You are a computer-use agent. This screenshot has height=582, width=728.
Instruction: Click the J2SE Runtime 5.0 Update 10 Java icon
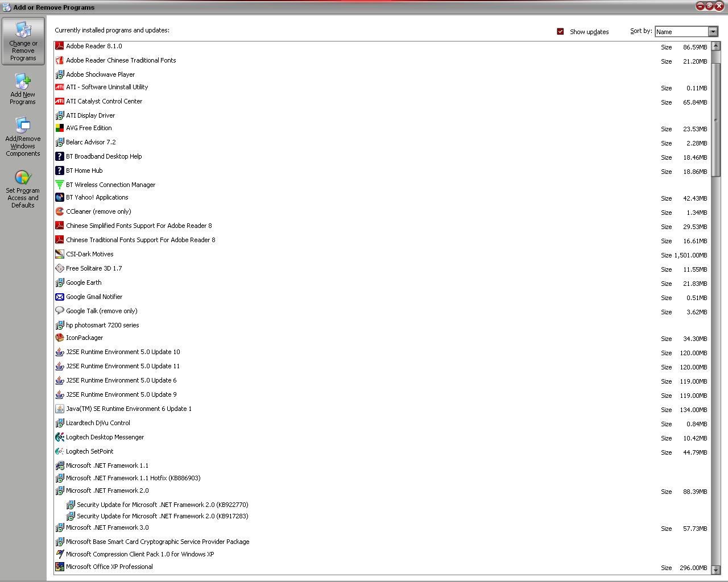[59, 352]
